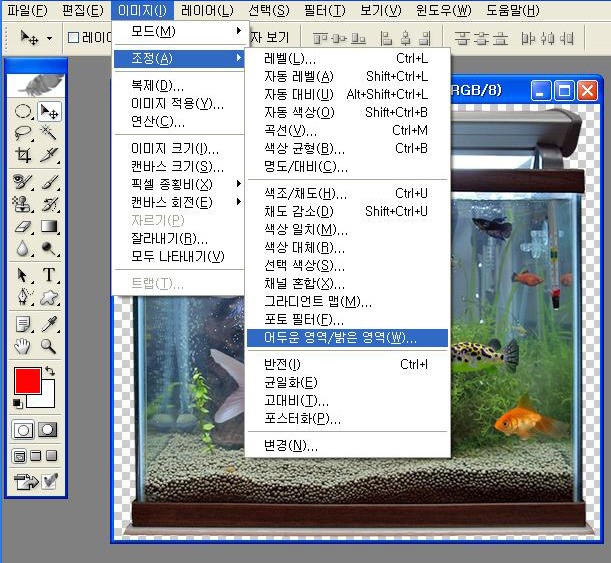Open the 편집(E) menu
The width and height of the screenshot is (611, 563).
click(x=83, y=10)
